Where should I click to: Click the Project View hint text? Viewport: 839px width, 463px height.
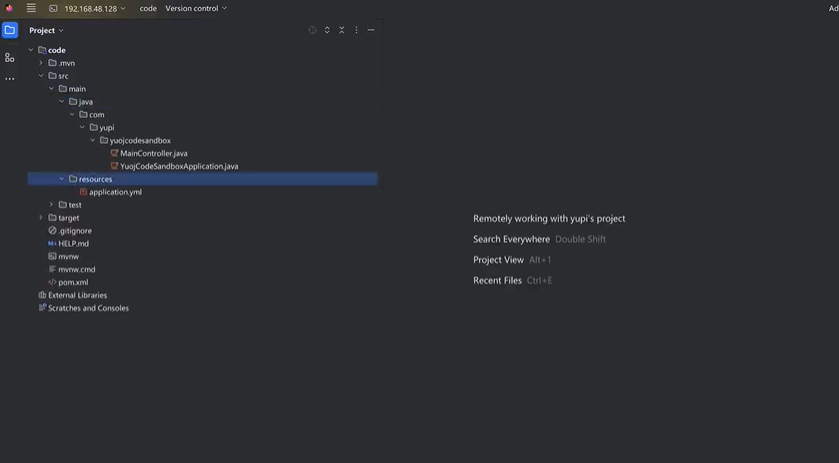click(498, 260)
